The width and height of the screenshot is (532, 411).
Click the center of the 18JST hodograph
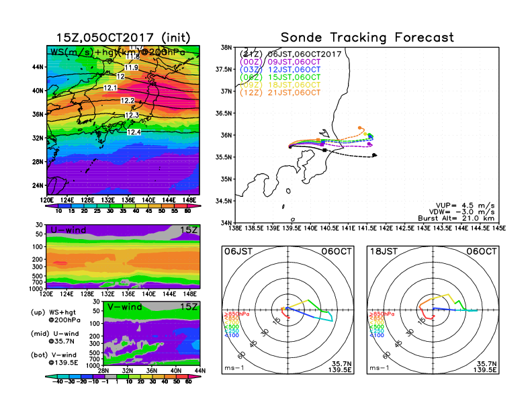[x=434, y=310]
